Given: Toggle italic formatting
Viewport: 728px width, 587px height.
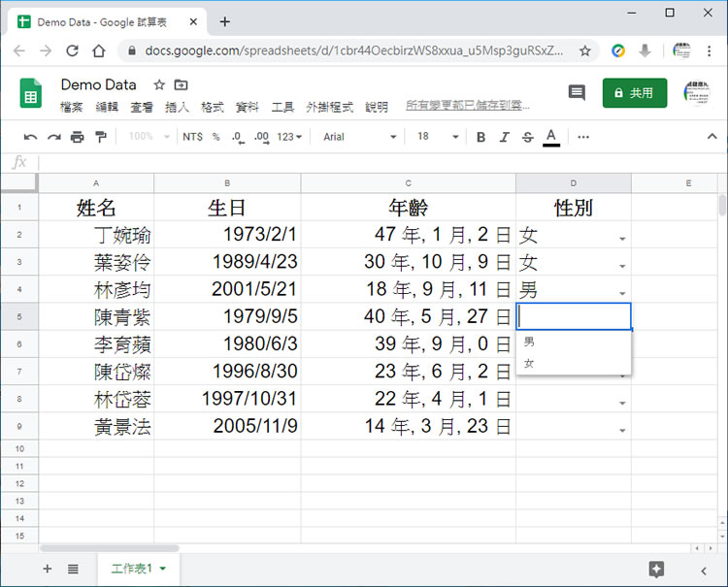Looking at the screenshot, I should [504, 137].
